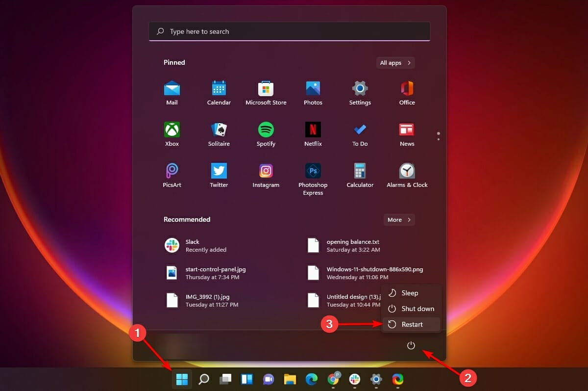Open Task View from the taskbar
588x391 pixels.
point(225,379)
